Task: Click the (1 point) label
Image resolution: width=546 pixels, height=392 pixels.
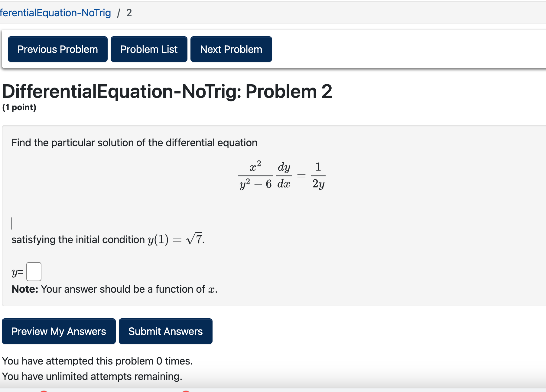Action: pyautogui.click(x=19, y=107)
